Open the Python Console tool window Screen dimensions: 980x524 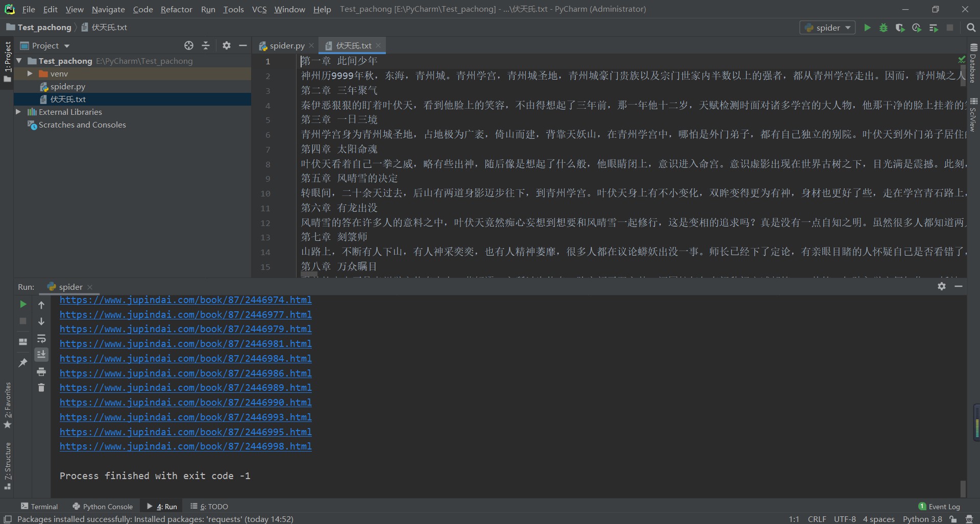[x=103, y=506]
